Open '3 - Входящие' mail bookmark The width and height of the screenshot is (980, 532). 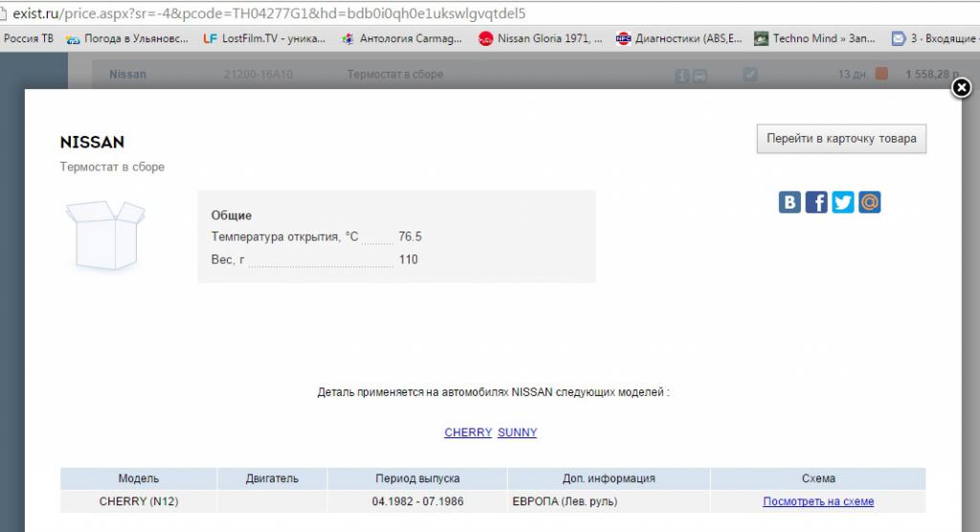pos(935,39)
